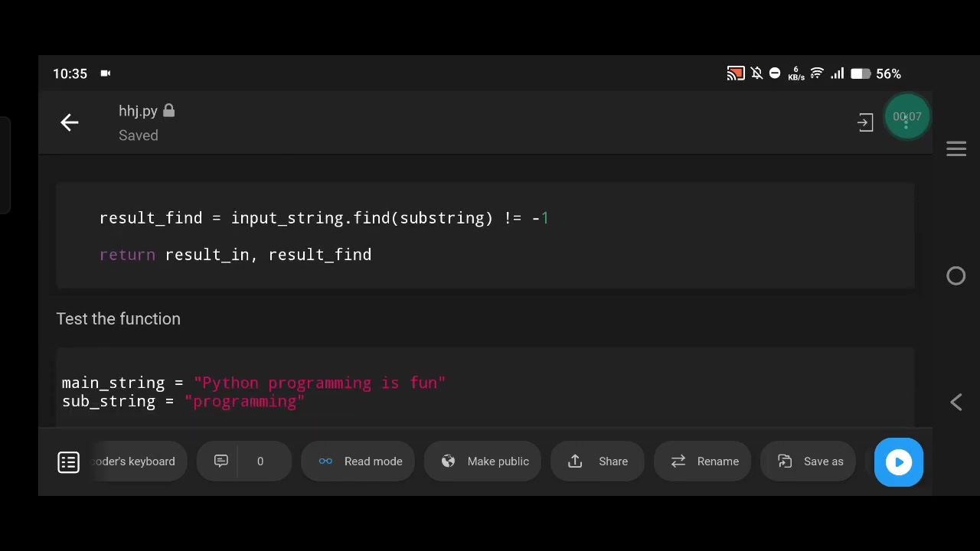Tap the comment count 0
This screenshot has width=980, height=551.
point(260,461)
